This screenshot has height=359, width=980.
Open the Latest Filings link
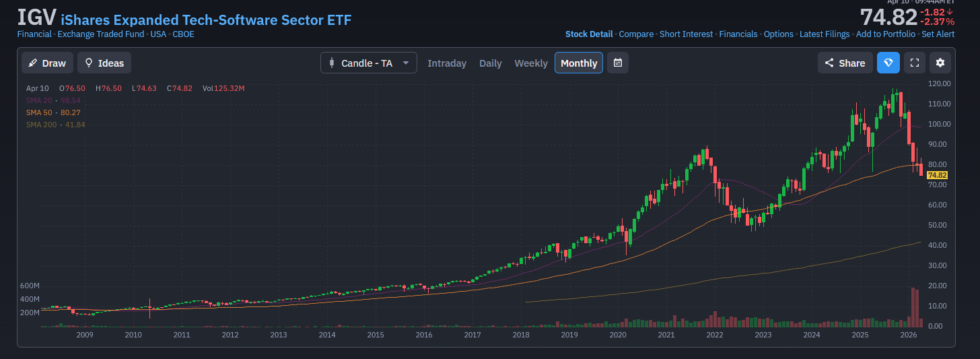(x=825, y=34)
